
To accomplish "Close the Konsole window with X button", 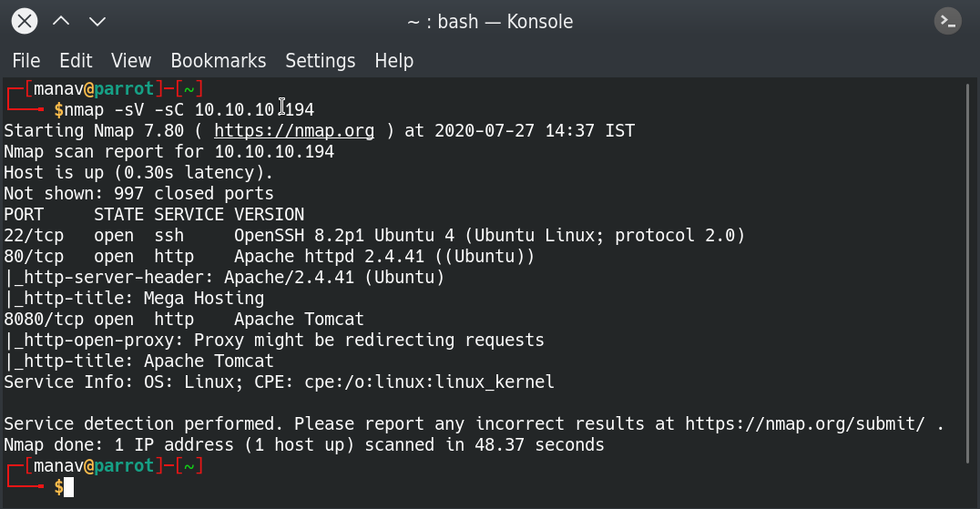I will 25,21.
